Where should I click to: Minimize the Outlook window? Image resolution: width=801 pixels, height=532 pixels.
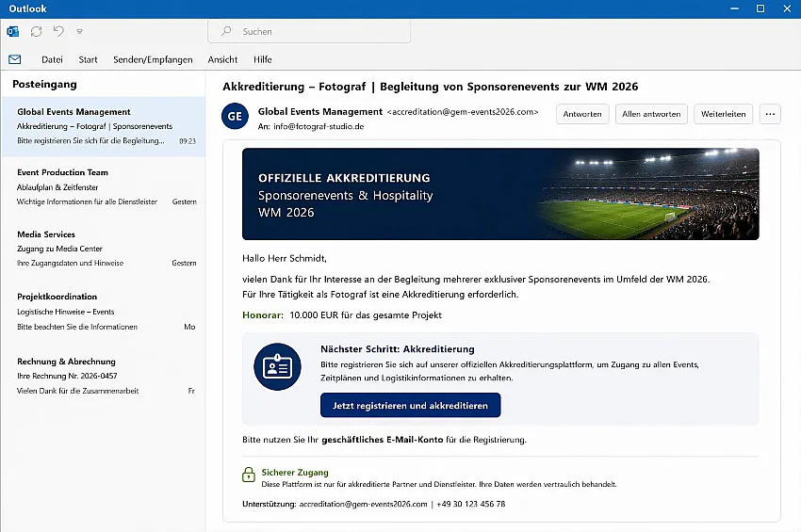[735, 8]
